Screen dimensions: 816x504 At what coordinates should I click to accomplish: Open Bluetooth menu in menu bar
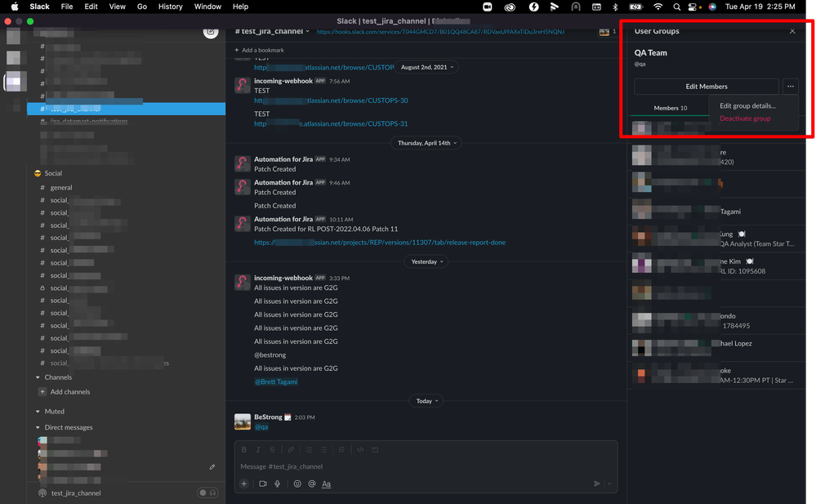(615, 7)
